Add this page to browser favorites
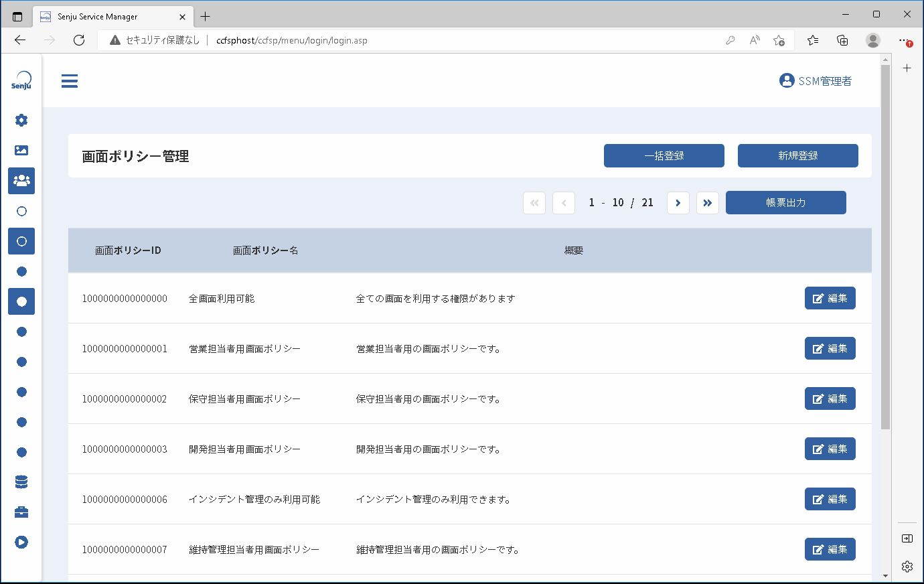The image size is (924, 584). (779, 40)
